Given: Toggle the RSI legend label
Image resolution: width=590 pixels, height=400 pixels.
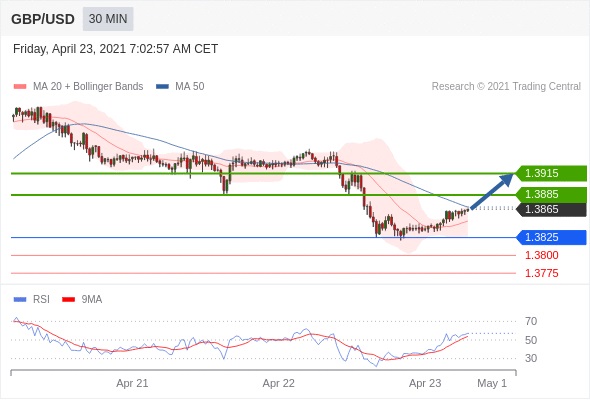Looking at the screenshot, I should 41,300.
